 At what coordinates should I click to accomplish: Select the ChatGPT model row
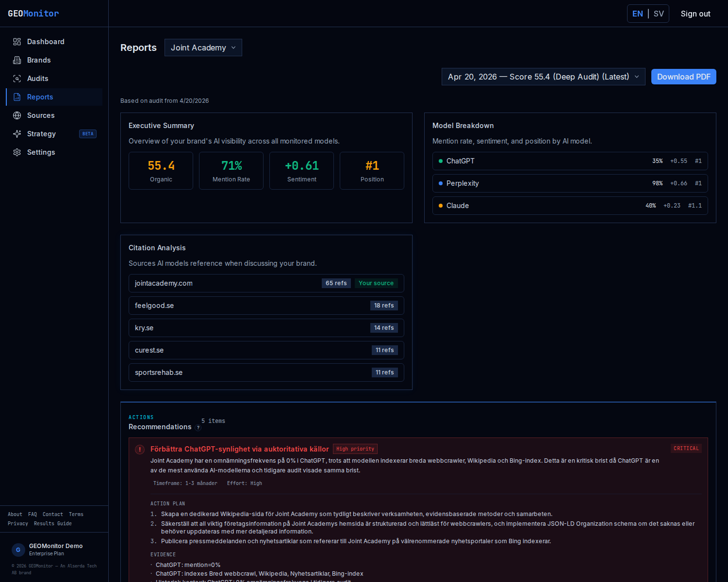570,161
